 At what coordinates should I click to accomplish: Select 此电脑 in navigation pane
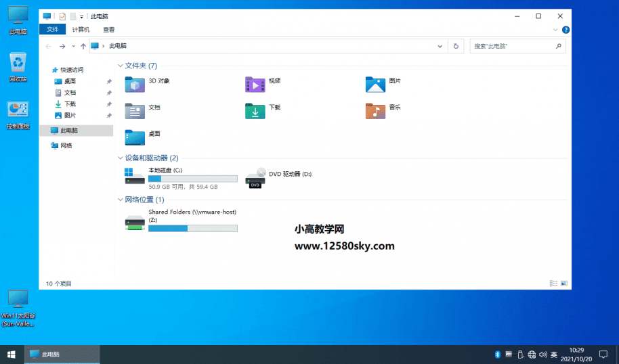[77, 131]
